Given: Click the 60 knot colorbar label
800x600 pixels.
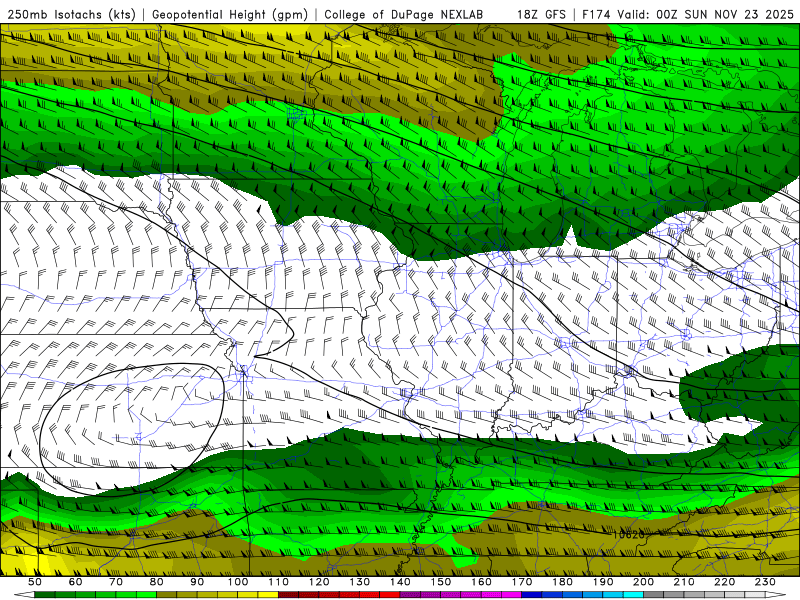Looking at the screenshot, I should pos(76,582).
